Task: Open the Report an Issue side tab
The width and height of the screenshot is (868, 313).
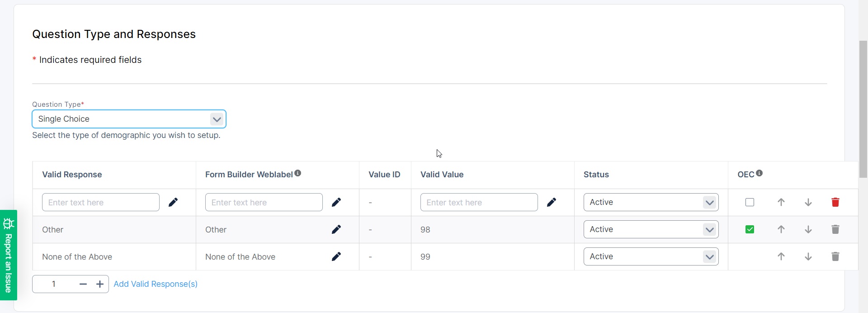Action: coord(8,255)
